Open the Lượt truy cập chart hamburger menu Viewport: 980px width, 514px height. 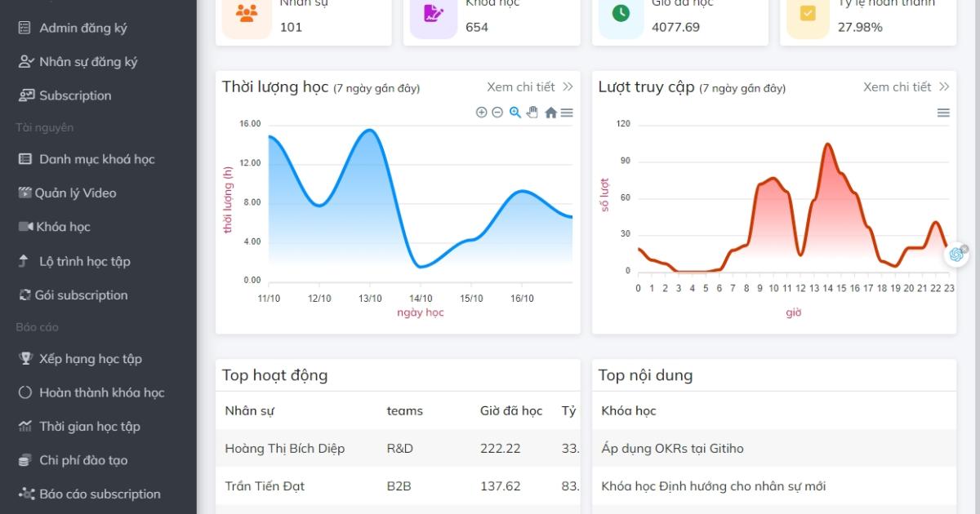(943, 113)
